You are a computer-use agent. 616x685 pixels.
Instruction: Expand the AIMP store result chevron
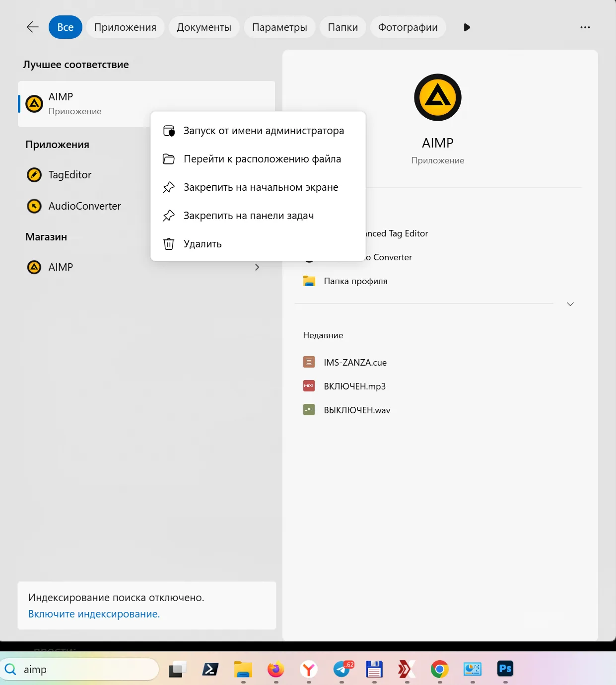click(257, 267)
